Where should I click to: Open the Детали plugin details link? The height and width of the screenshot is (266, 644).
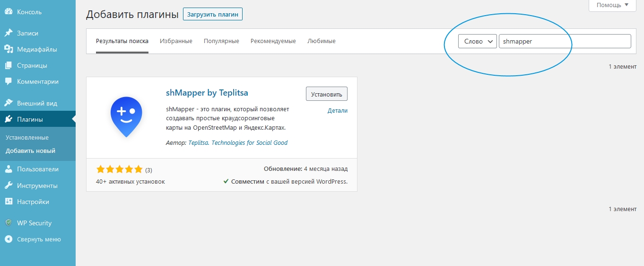tap(337, 110)
